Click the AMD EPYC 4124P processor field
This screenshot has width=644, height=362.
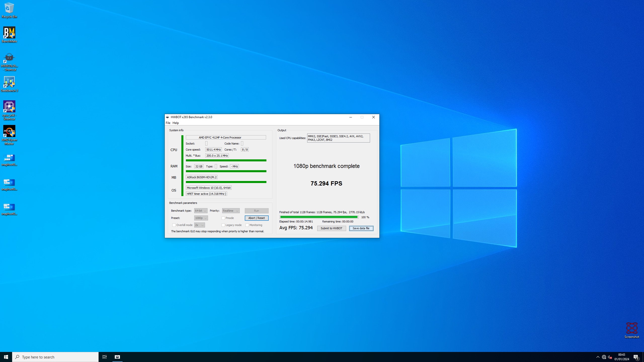click(x=226, y=138)
